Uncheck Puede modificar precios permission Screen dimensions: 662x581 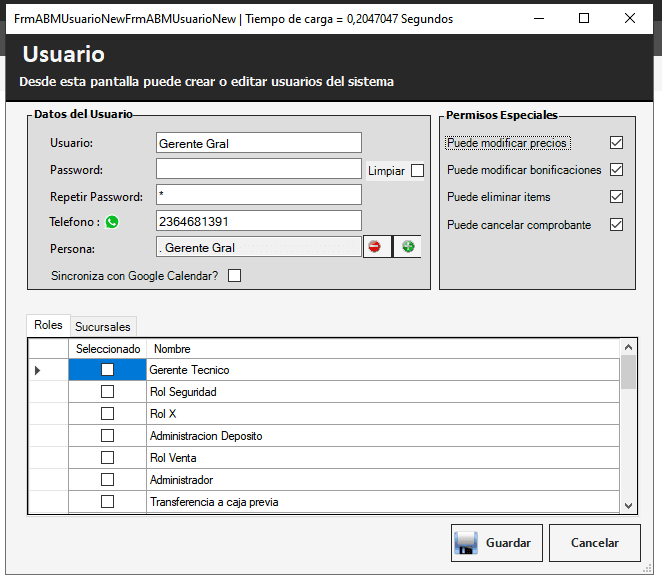616,143
